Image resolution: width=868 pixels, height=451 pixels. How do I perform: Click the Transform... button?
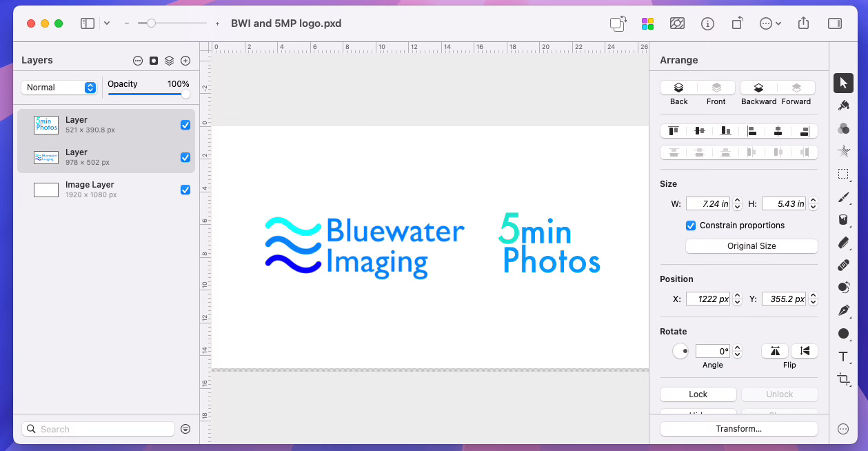click(x=738, y=429)
